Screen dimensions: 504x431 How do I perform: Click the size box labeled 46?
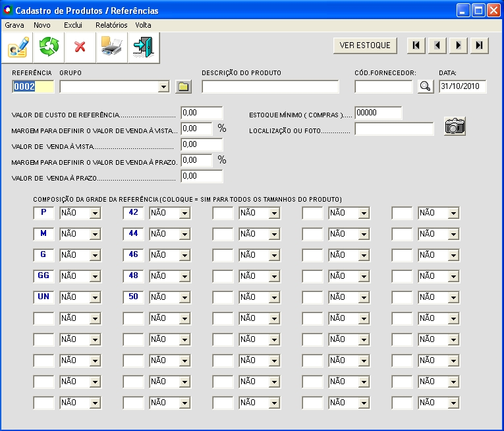tap(133, 255)
